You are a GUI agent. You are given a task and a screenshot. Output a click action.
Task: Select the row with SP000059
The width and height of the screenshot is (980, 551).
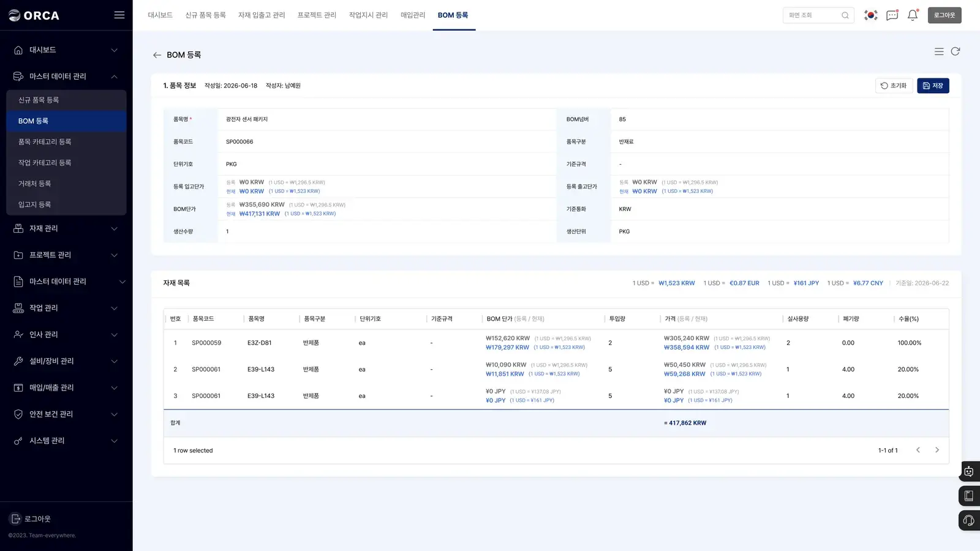tap(556, 343)
